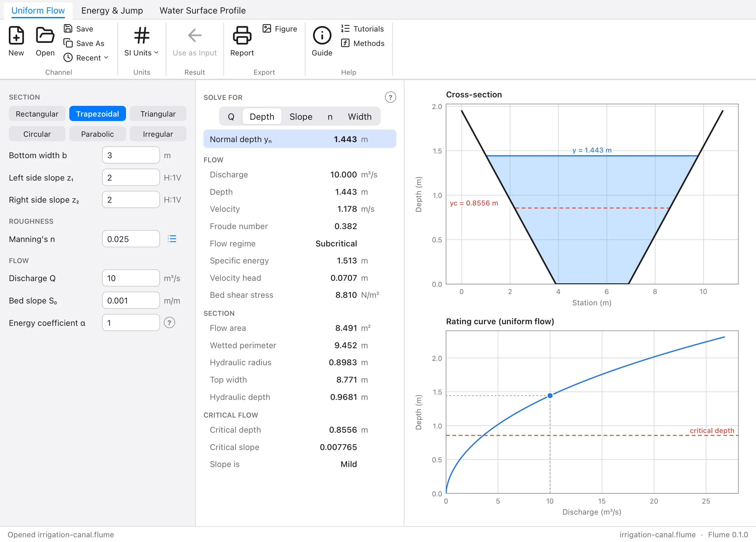Save the current channel file
Screen dimensions: 756x542
tap(79, 29)
